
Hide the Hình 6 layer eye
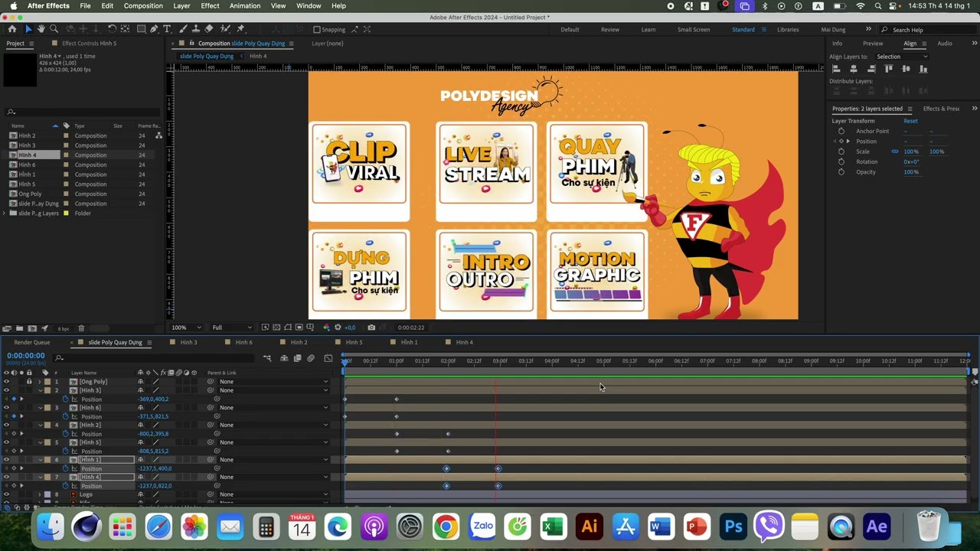coord(6,408)
